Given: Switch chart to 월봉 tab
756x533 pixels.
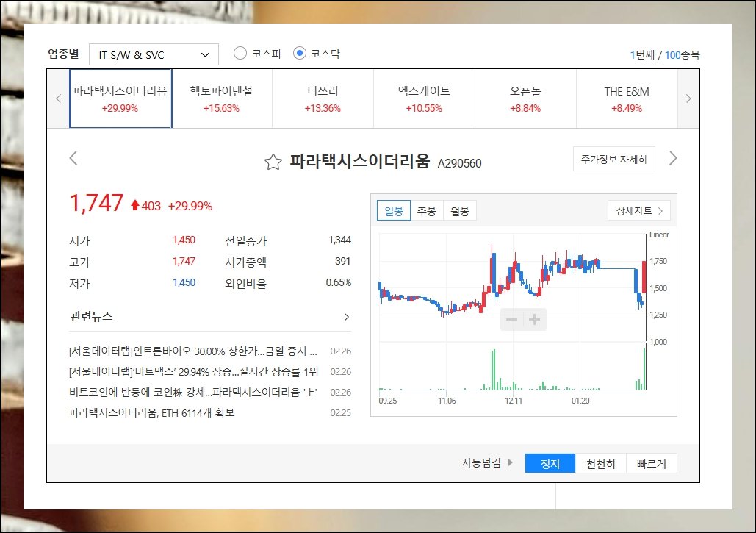Looking at the screenshot, I should tap(460, 211).
